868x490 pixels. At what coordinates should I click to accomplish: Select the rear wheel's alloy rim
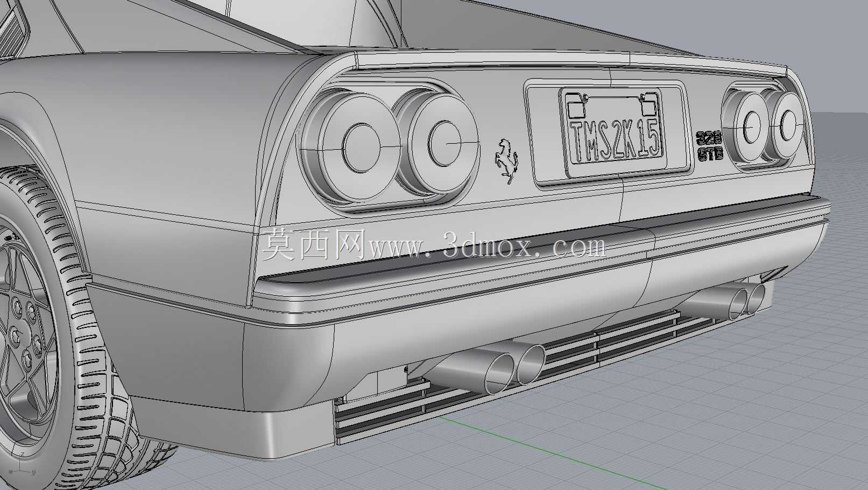(26, 335)
